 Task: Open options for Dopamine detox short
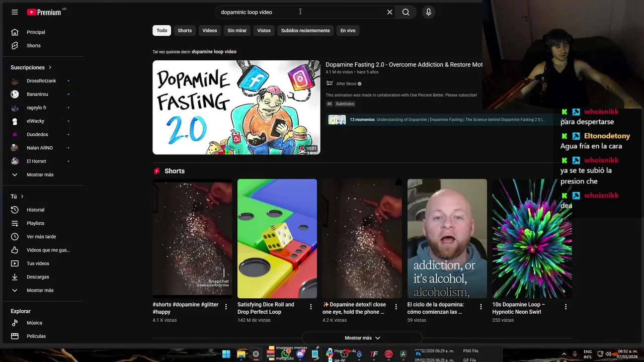(x=396, y=307)
